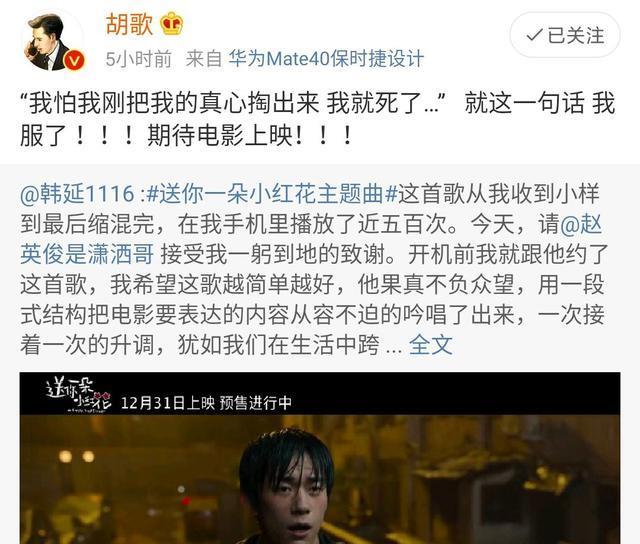Tap 胡歌's post text about 真心
The image size is (640, 544).
[318, 119]
